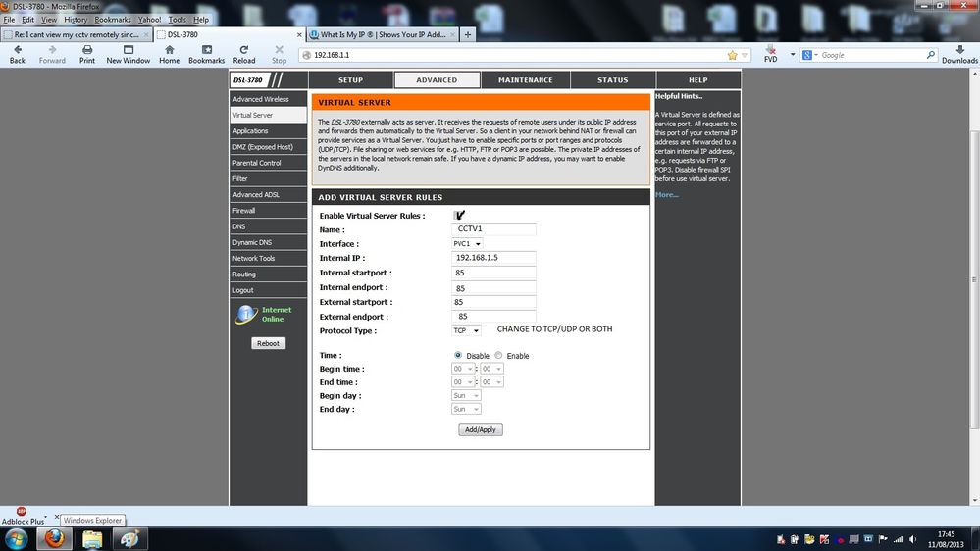Image resolution: width=980 pixels, height=551 pixels.
Task: Open Advanced Wireless in sidebar
Action: coord(268,99)
